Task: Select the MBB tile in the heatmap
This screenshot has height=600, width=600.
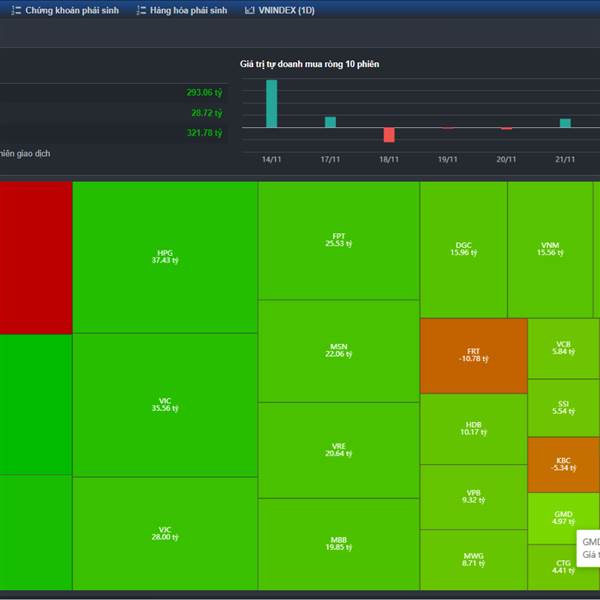Action: pyautogui.click(x=338, y=544)
